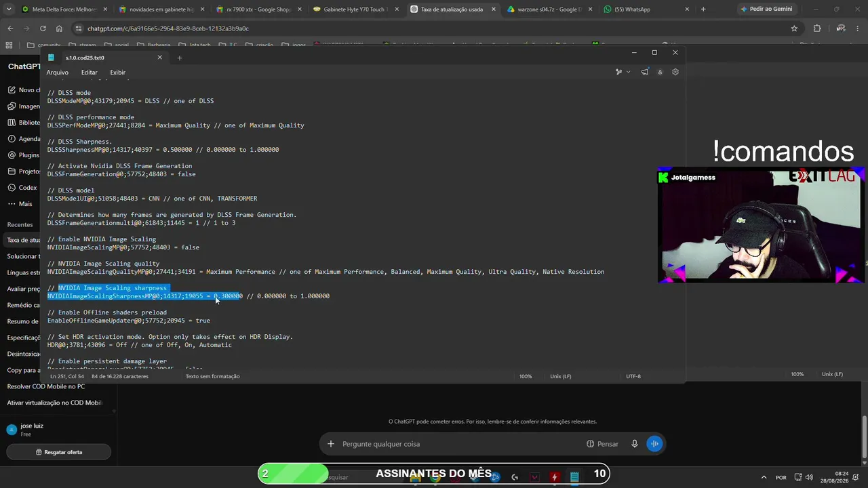Expand Mais options in ChatGPT sidebar
The image size is (868, 488).
[x=20, y=204]
